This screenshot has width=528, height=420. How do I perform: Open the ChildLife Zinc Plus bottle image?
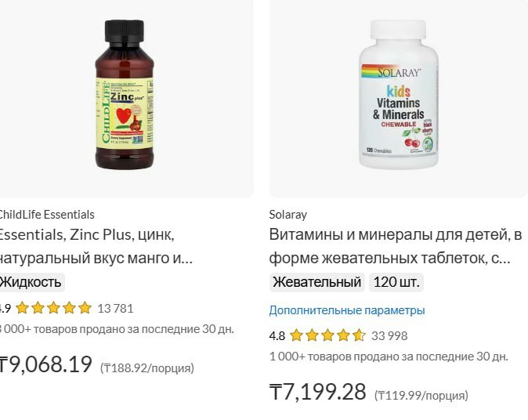(125, 95)
